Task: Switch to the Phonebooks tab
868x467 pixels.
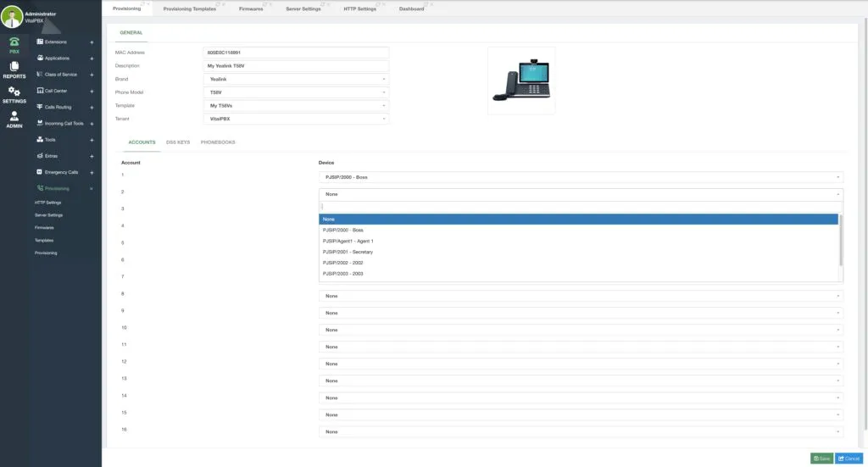Action: coord(218,142)
